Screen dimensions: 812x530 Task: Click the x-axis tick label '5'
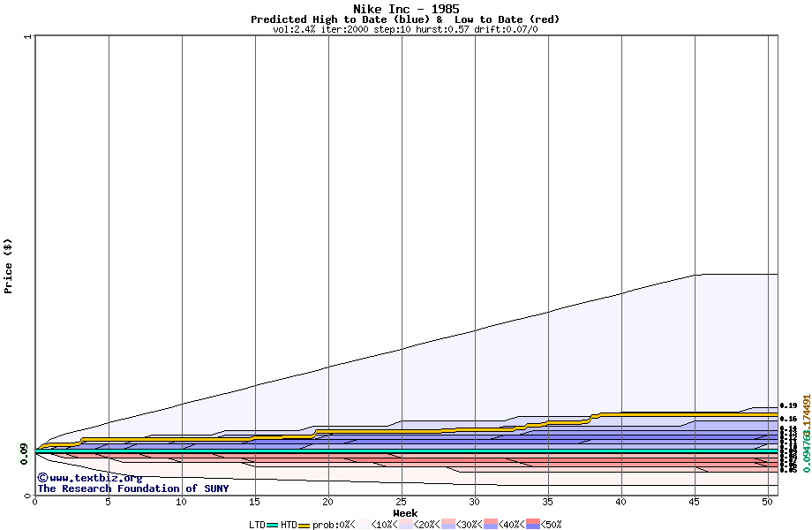pyautogui.click(x=108, y=502)
